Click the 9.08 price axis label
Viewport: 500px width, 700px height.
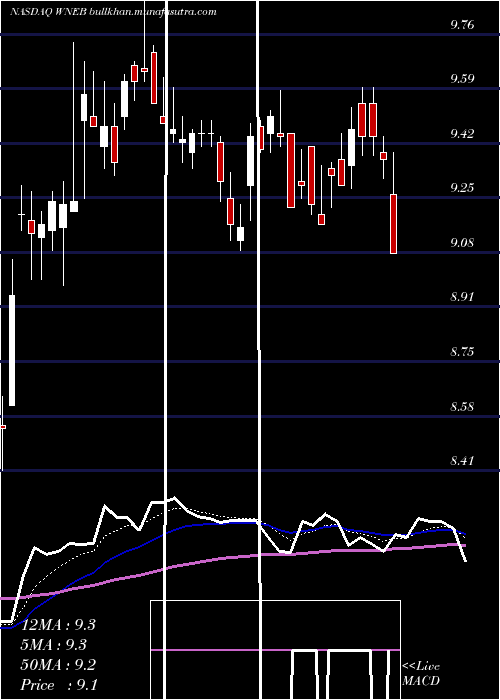tap(462, 243)
